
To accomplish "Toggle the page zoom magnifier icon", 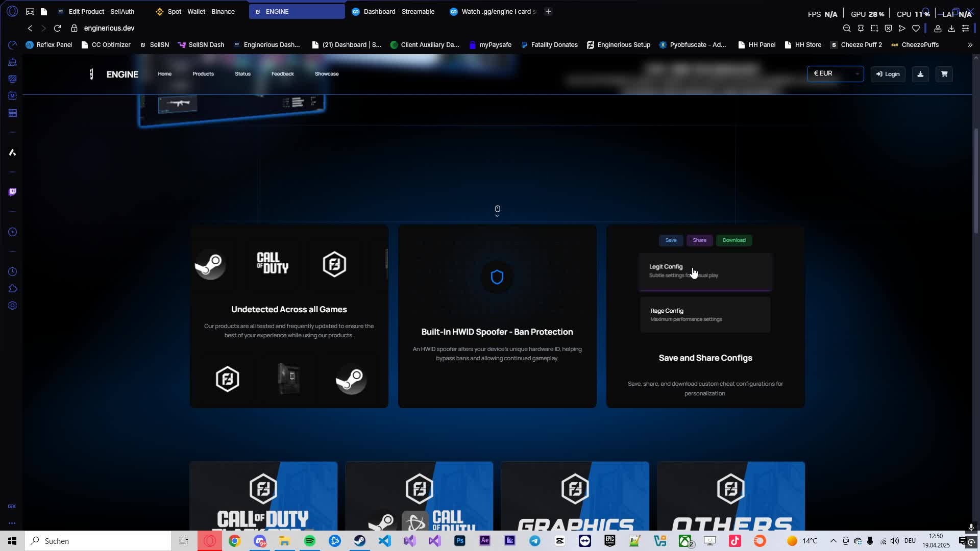I will (x=848, y=28).
